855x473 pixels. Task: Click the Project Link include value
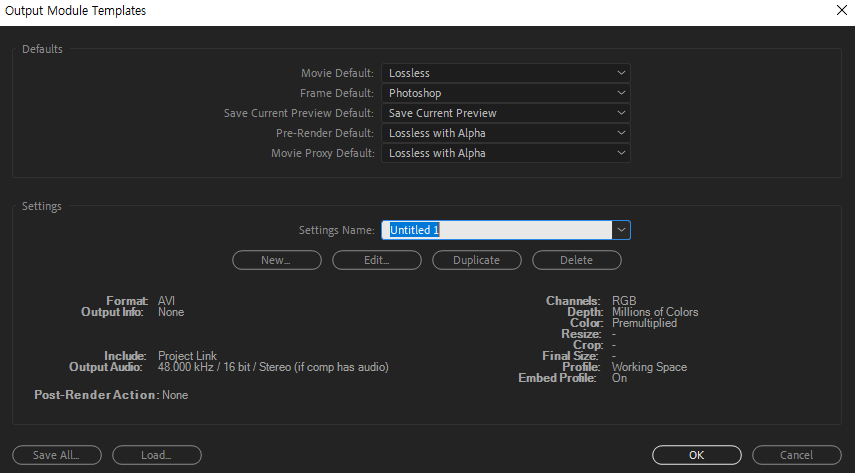(x=187, y=356)
